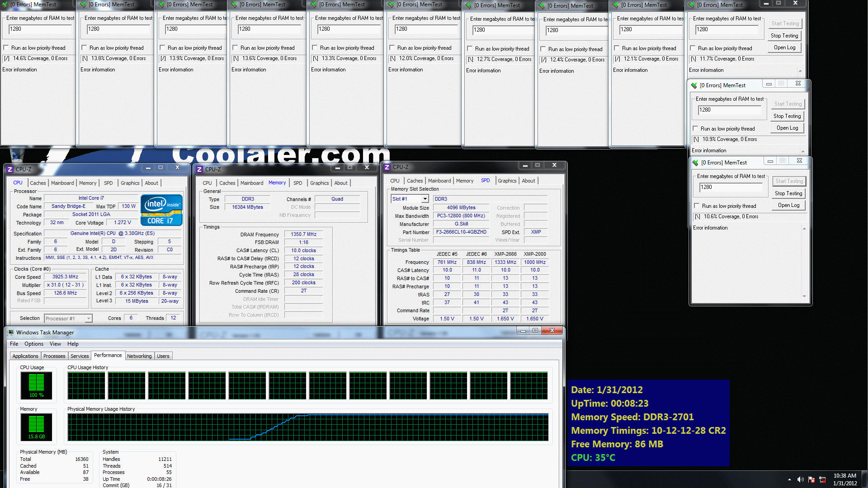Open the Action Center flag icon in the system tray
868x488 pixels.
click(811, 479)
